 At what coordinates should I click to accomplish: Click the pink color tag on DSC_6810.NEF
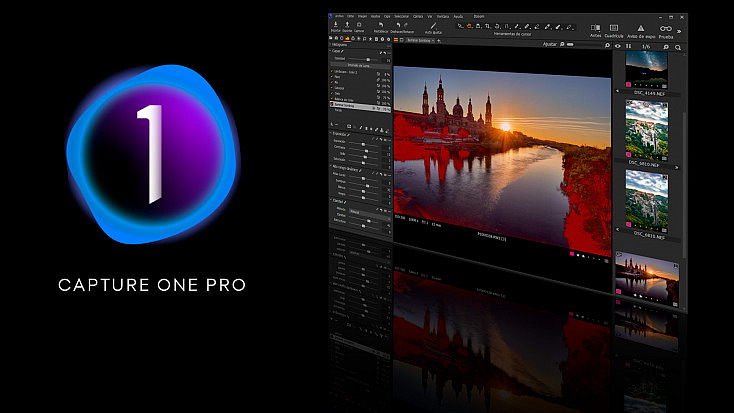[629, 154]
